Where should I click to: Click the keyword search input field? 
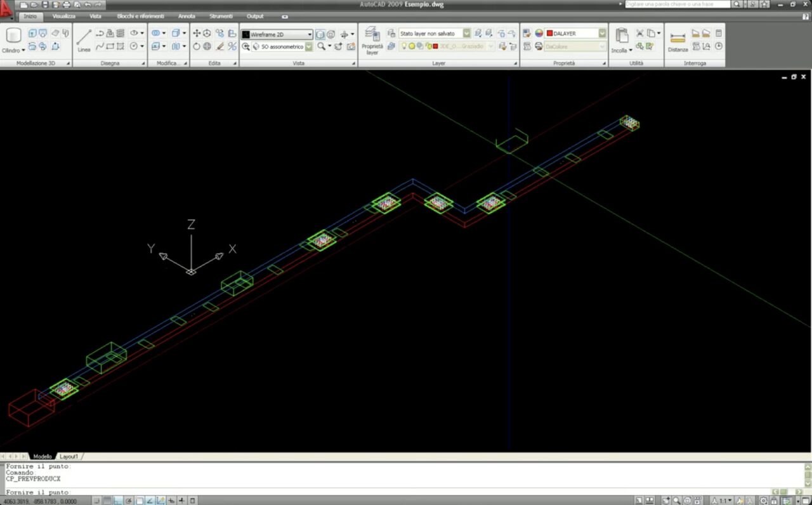tap(677, 4)
